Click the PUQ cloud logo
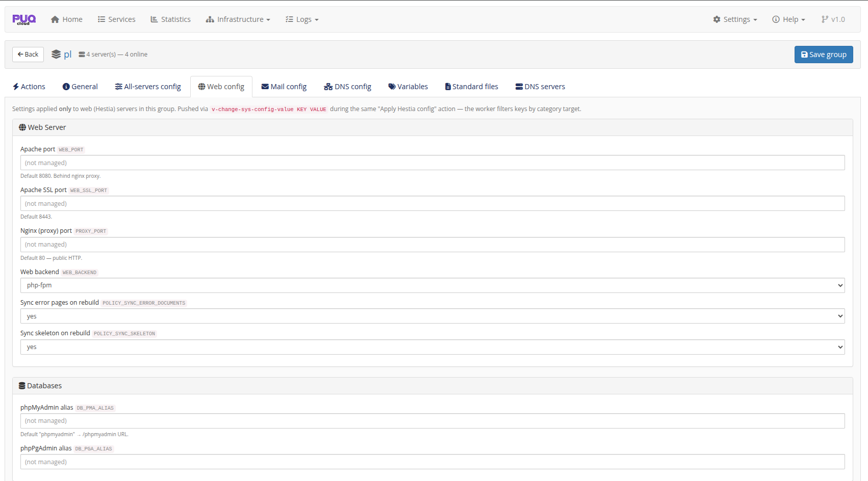Screen dimensions: 868x481 [24, 19]
